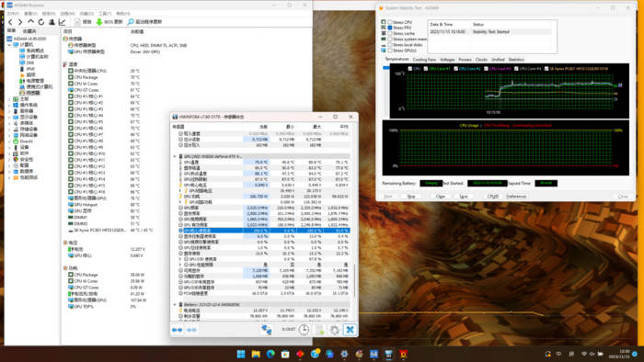Click Clear button in Stability Test

[x=441, y=197]
